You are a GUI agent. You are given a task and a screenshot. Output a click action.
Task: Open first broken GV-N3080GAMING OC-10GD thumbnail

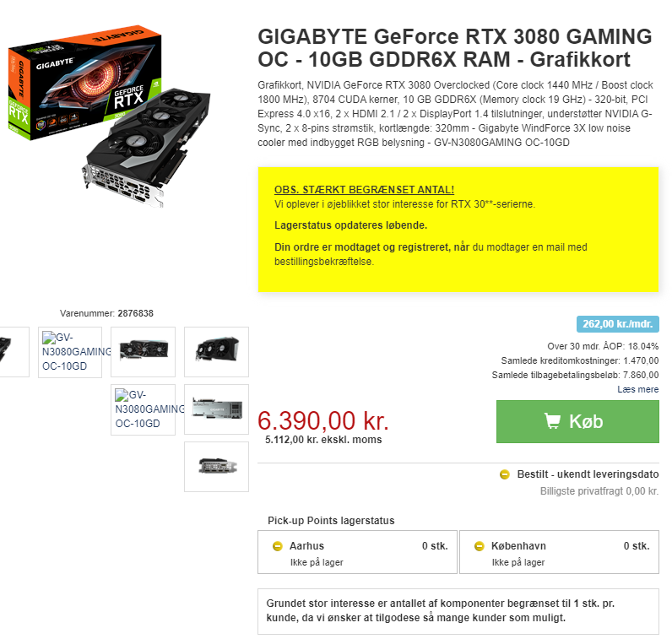(70, 352)
